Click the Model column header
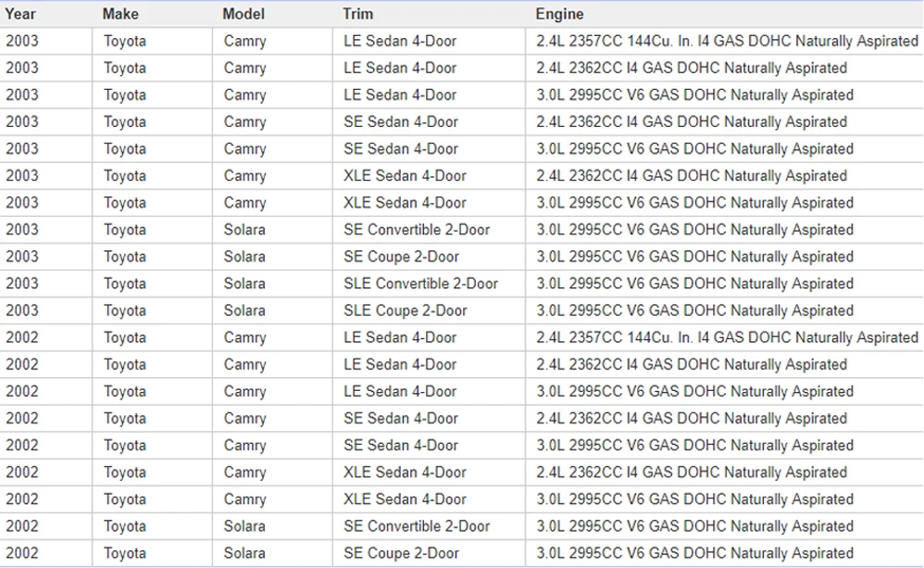The image size is (924, 568). [x=243, y=14]
